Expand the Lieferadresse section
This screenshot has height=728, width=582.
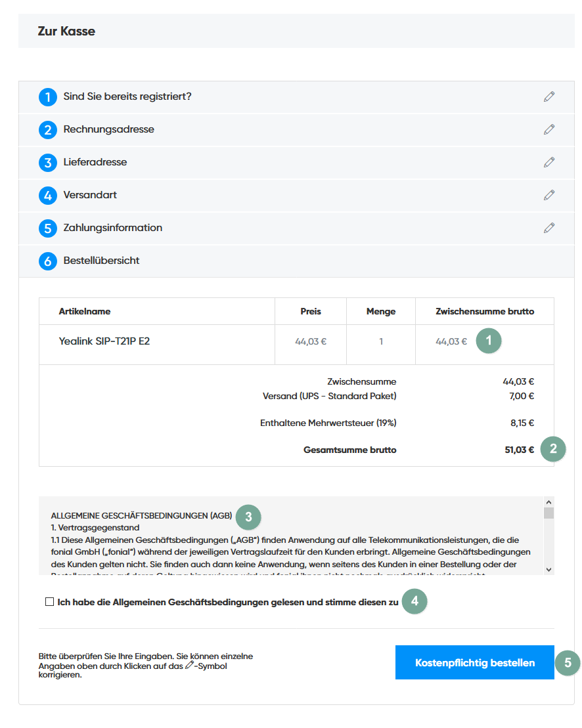(95, 162)
